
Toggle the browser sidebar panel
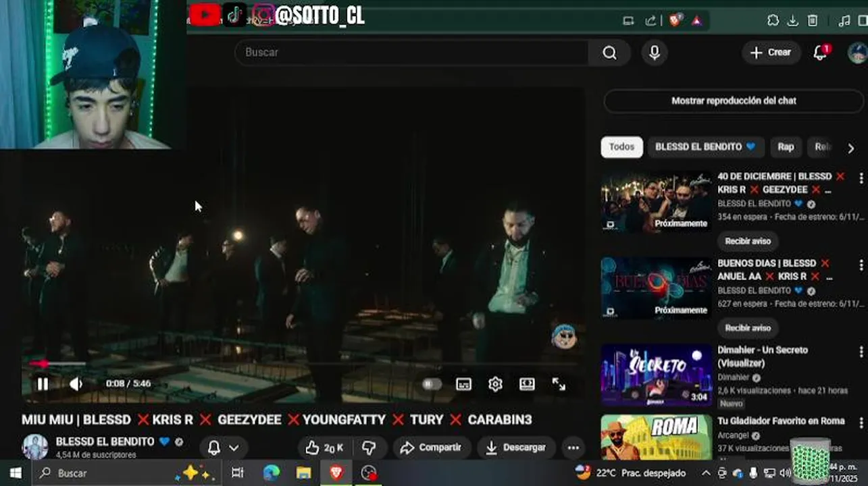click(863, 21)
